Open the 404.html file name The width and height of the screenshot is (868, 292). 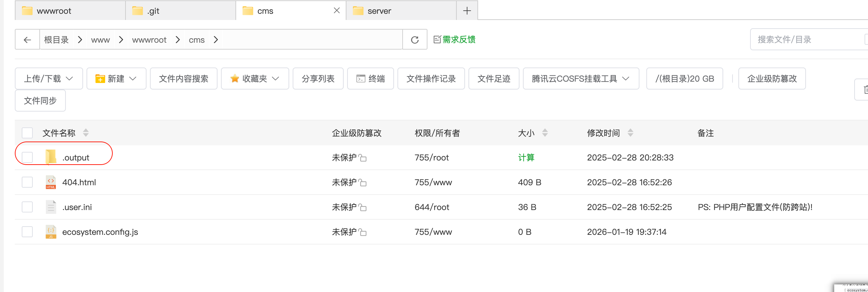click(x=79, y=182)
